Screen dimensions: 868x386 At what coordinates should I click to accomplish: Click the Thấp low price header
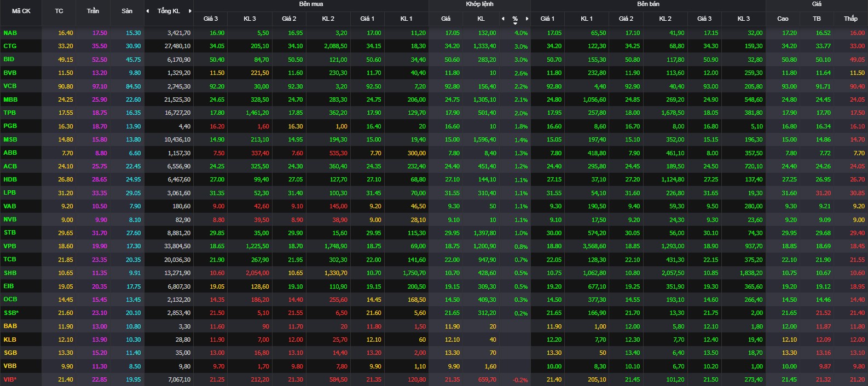[850, 19]
